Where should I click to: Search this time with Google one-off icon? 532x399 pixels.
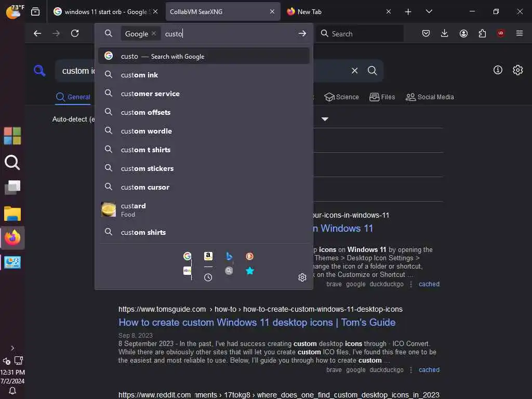coord(187,256)
